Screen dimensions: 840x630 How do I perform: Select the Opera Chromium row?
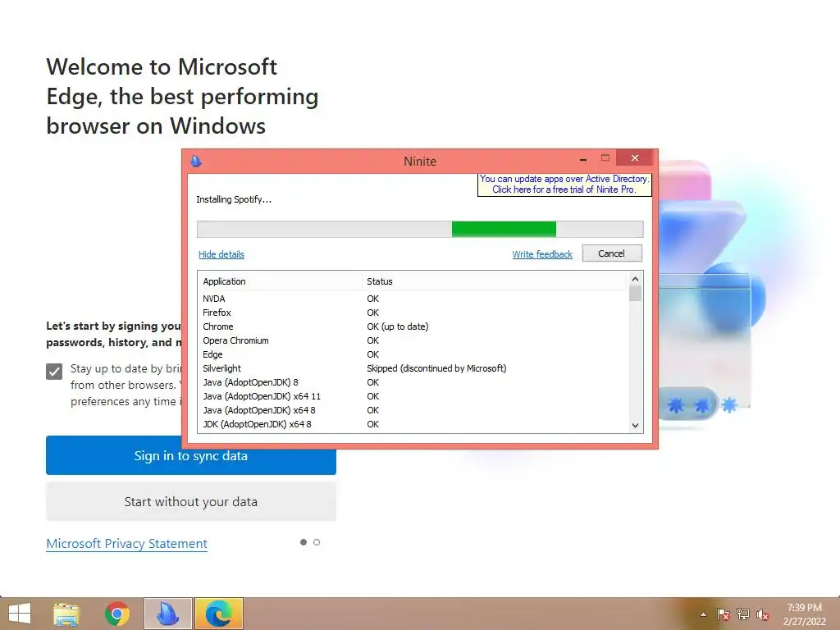click(x=413, y=340)
